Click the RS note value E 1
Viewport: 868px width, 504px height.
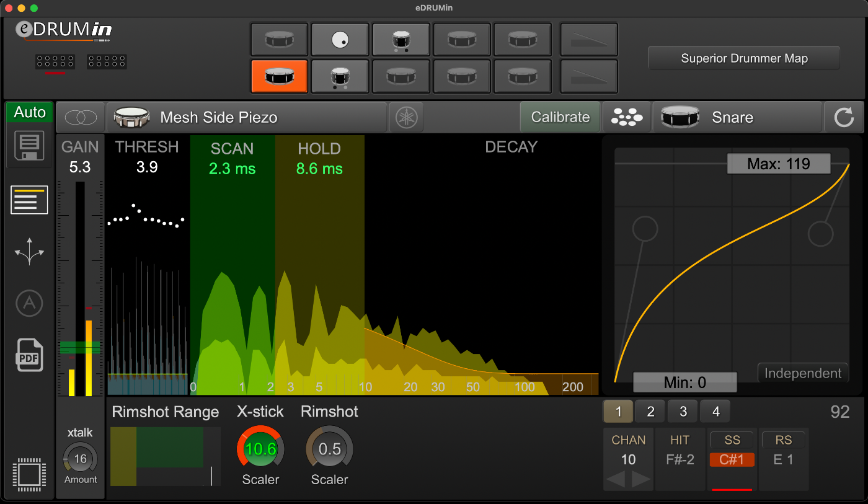pyautogui.click(x=783, y=460)
